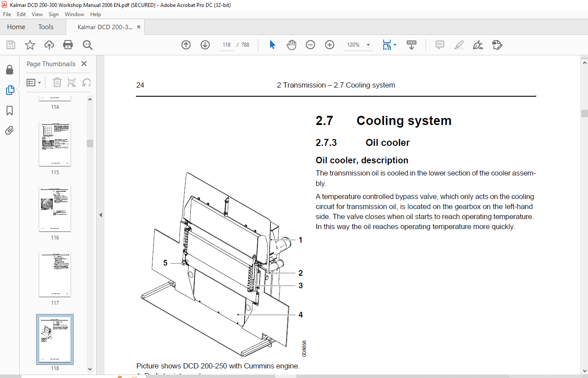
Task: Collapse the navigation pane with left arrow
Action: point(101,215)
